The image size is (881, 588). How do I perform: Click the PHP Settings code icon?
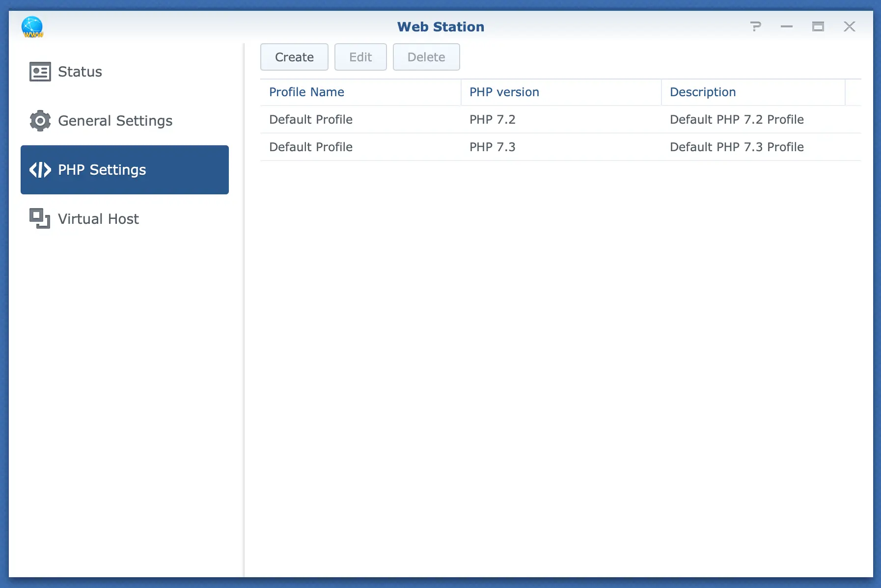[40, 170]
